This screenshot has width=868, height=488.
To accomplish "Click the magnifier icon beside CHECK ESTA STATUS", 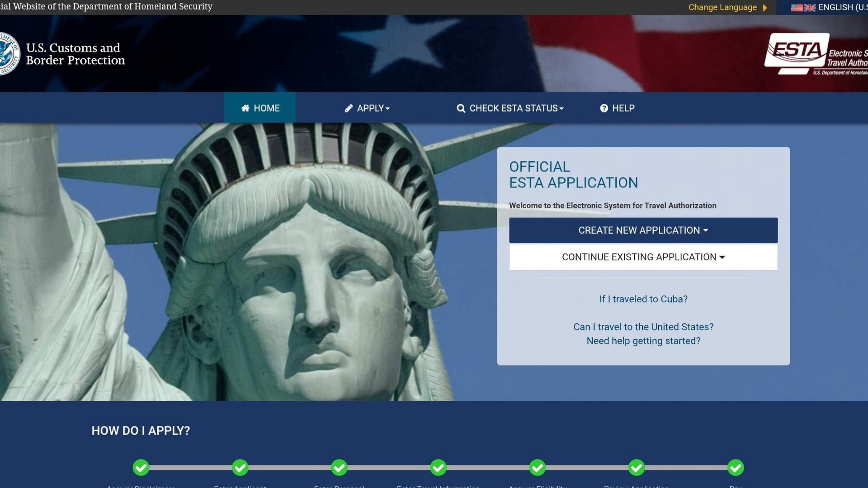I will 461,108.
